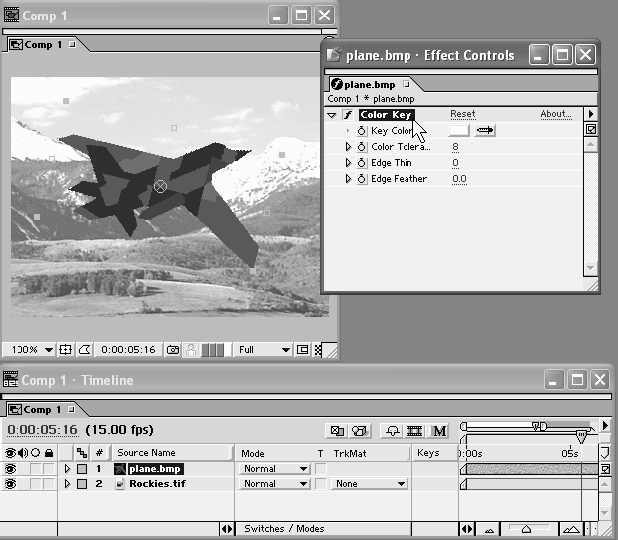Open the TrkMat None dropdown for Rockies.tif
The width and height of the screenshot is (618, 540).
pos(370,484)
